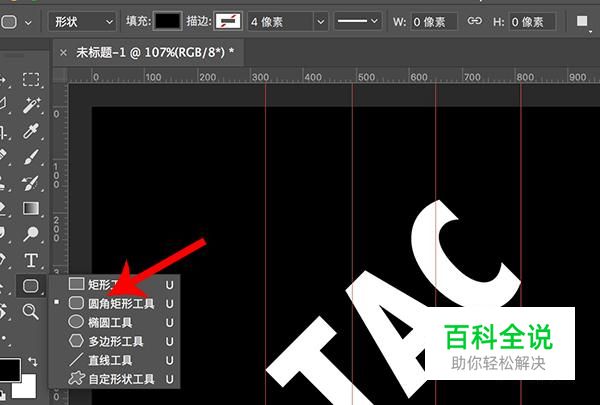
Task: Click the link width and height icon
Action: pos(474,21)
